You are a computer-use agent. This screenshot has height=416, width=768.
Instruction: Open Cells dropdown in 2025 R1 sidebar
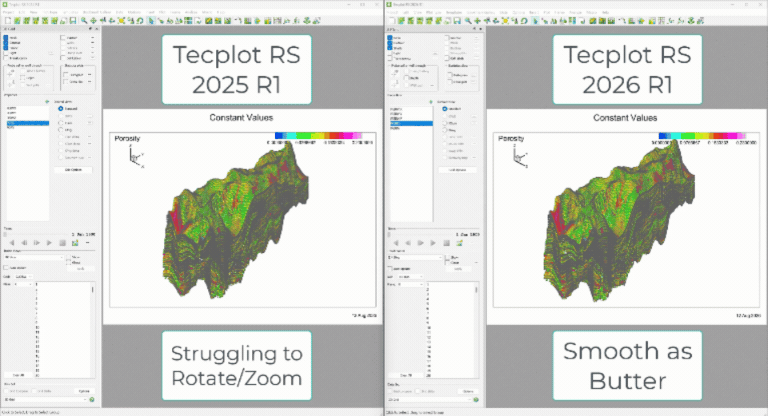click(x=24, y=276)
